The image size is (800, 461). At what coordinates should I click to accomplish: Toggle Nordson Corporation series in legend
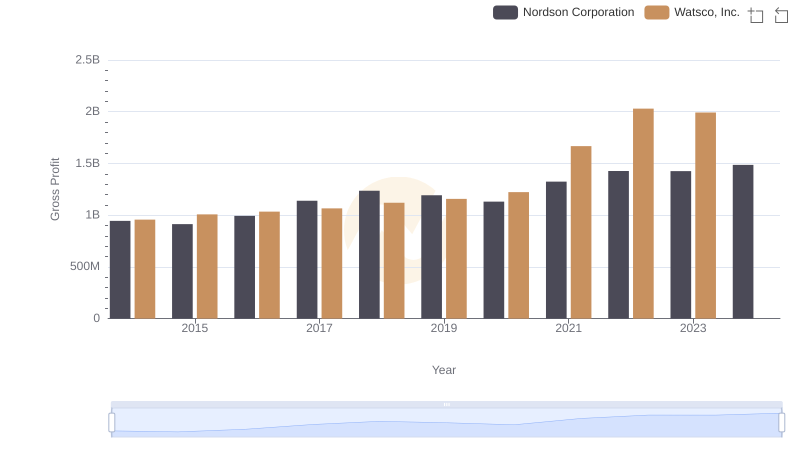coord(564,12)
